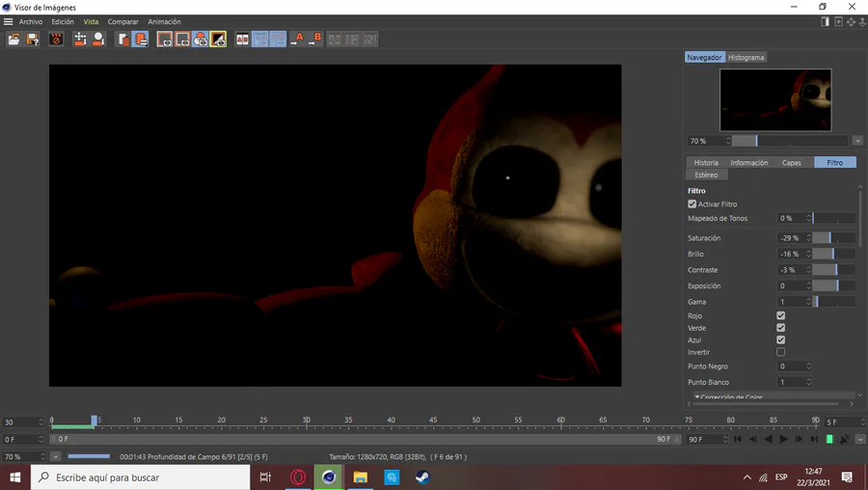Click the white page with orange trash-bin icon

point(122,40)
